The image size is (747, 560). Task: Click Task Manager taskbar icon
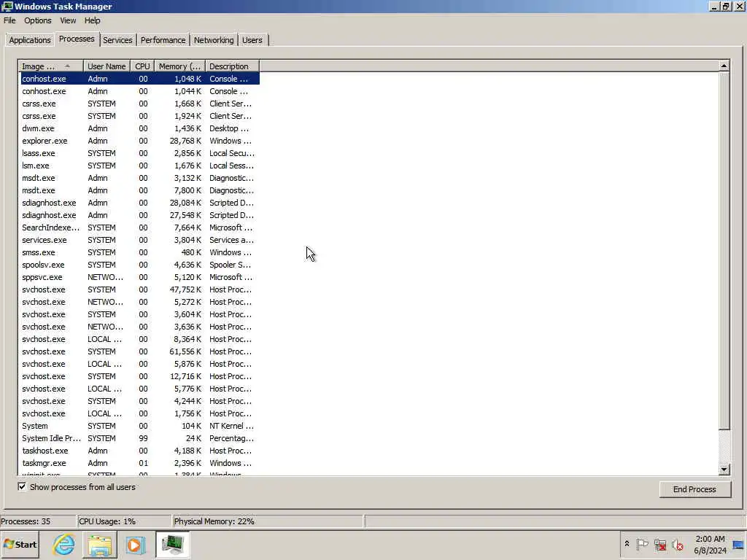click(172, 544)
